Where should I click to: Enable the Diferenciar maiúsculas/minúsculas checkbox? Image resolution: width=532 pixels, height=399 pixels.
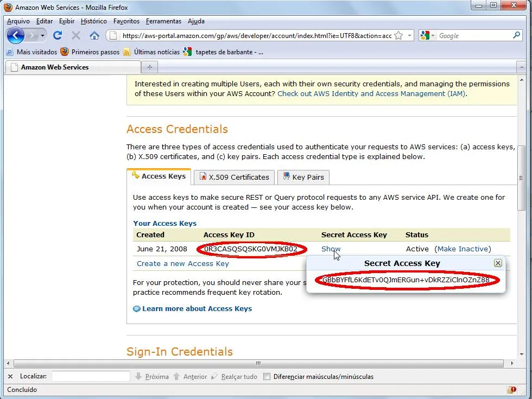click(267, 376)
